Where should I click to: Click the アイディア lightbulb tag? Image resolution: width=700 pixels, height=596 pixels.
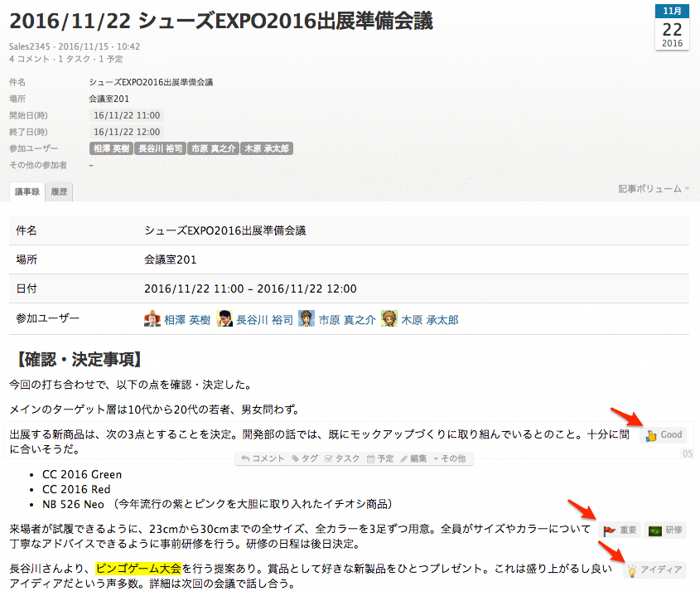654,570
